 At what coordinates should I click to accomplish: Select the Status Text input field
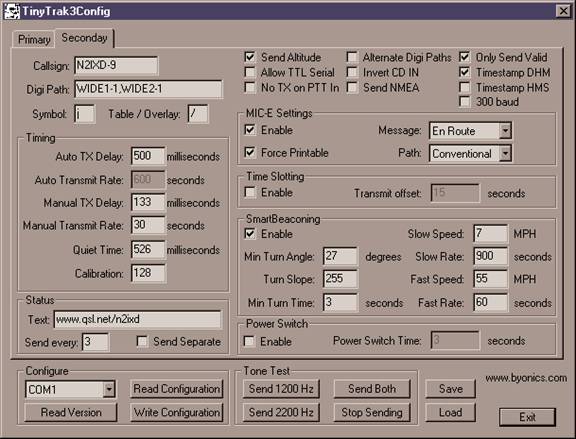point(138,319)
